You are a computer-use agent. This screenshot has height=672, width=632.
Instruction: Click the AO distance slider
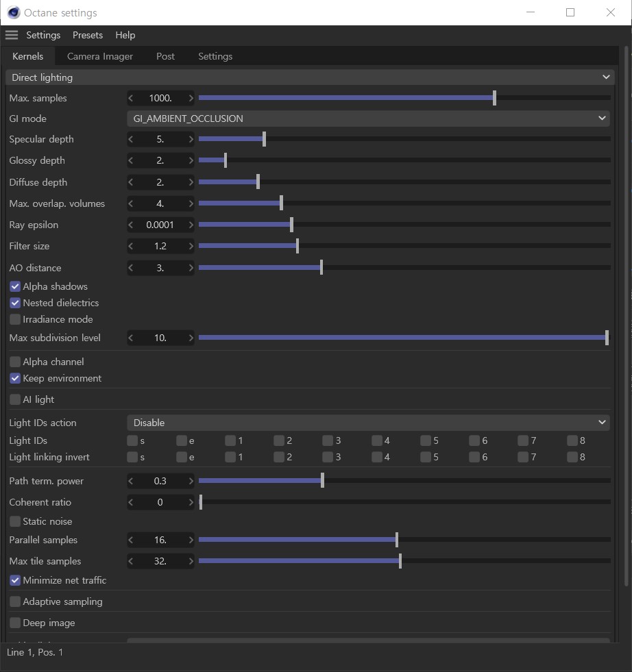point(404,267)
